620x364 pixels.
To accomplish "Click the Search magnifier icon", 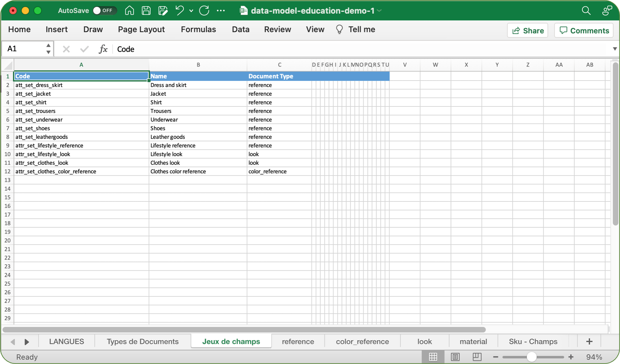I will pos(586,11).
